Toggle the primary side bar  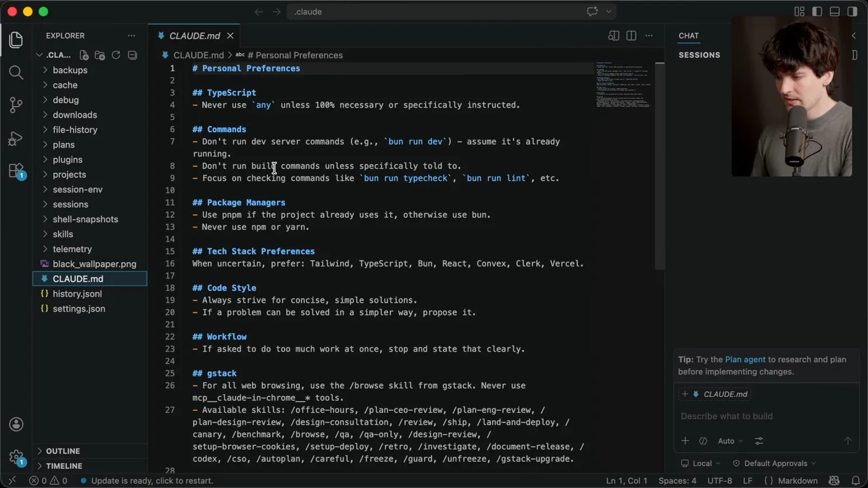point(817,11)
